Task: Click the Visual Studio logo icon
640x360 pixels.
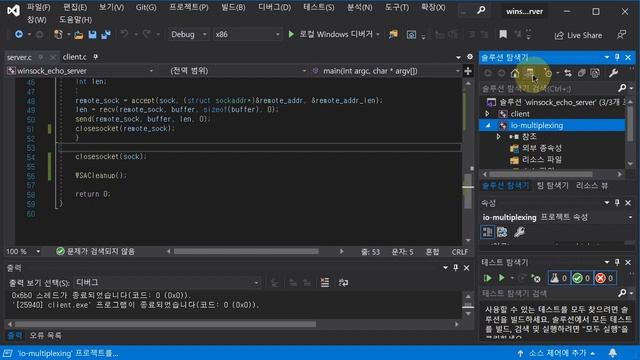Action: [13, 10]
